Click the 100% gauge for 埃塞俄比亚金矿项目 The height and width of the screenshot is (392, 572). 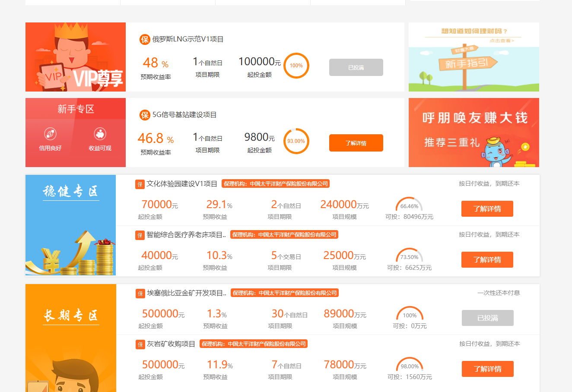410,313
